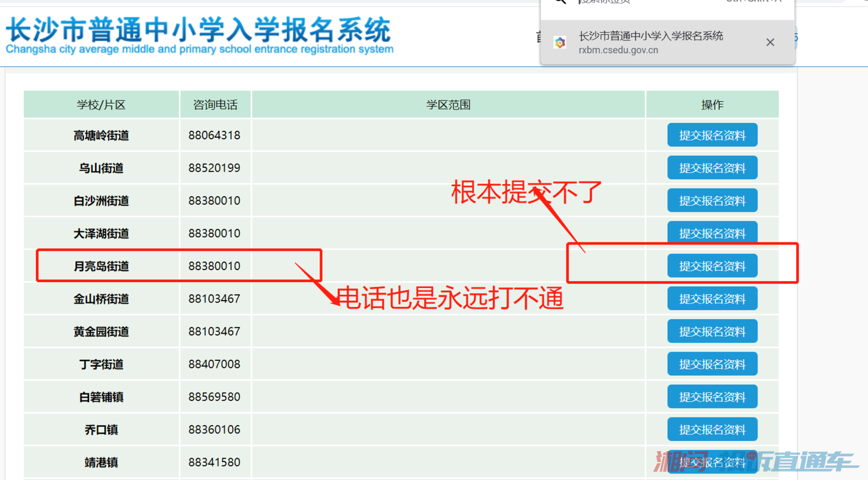Select the 靖港镇 name cell
Viewport: 868px width, 480px height.
click(x=101, y=462)
